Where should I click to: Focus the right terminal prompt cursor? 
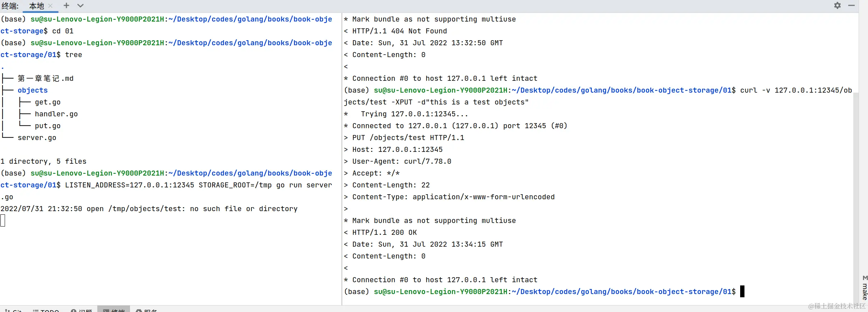point(742,292)
